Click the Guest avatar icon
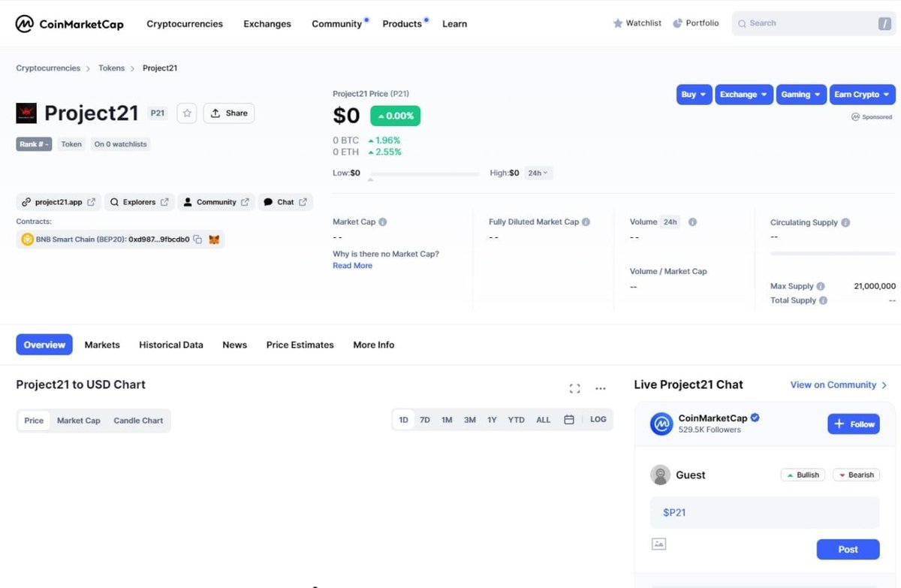Viewport: 901px width, 588px height. [x=660, y=475]
